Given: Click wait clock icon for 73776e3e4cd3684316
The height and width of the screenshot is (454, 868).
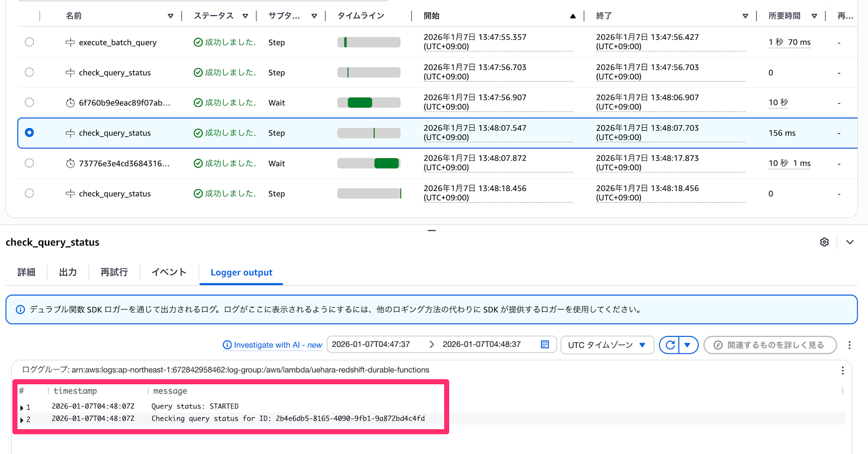Looking at the screenshot, I should [70, 164].
